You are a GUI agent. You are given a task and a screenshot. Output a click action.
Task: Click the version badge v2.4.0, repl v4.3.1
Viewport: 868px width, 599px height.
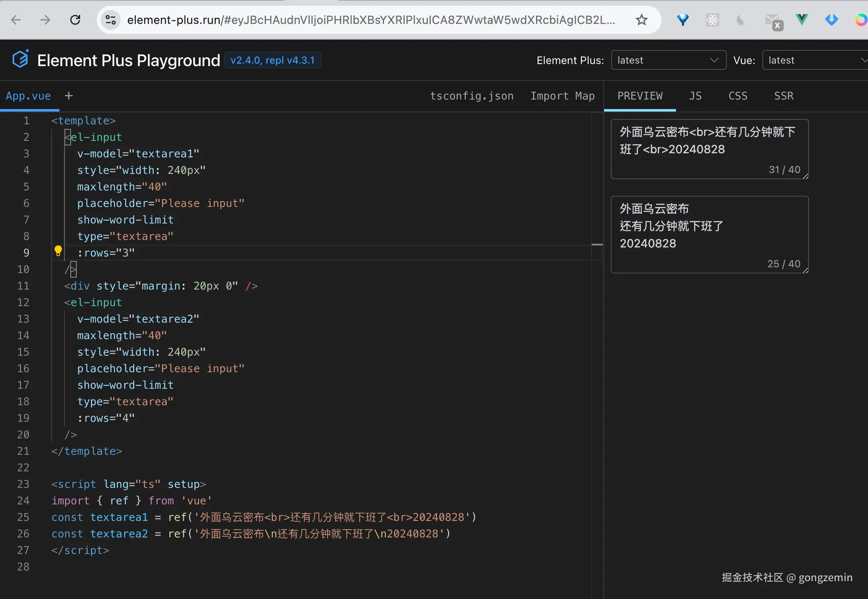[x=273, y=60]
